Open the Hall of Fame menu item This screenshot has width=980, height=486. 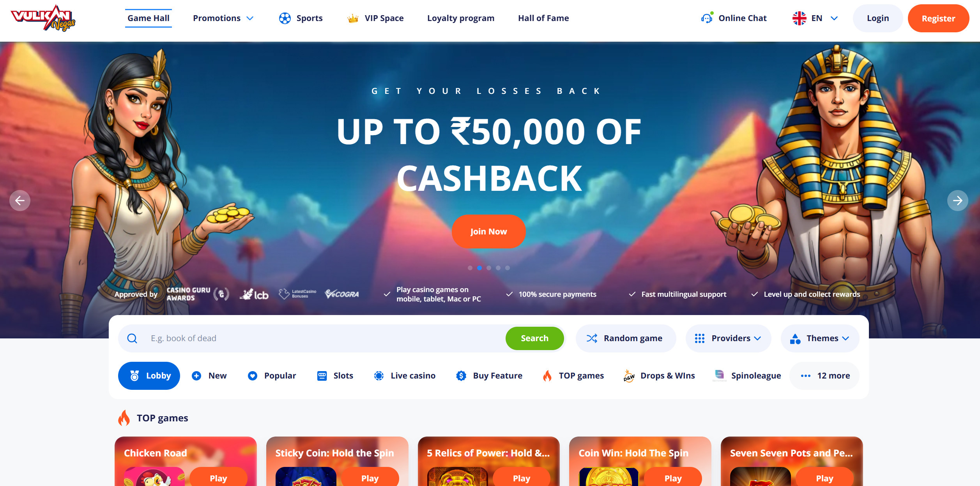[x=543, y=18]
